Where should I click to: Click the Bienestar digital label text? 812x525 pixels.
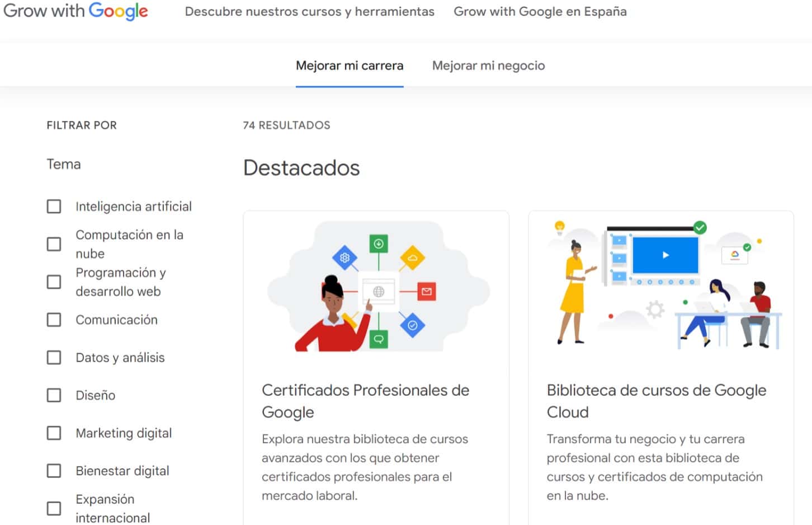pyautogui.click(x=122, y=471)
